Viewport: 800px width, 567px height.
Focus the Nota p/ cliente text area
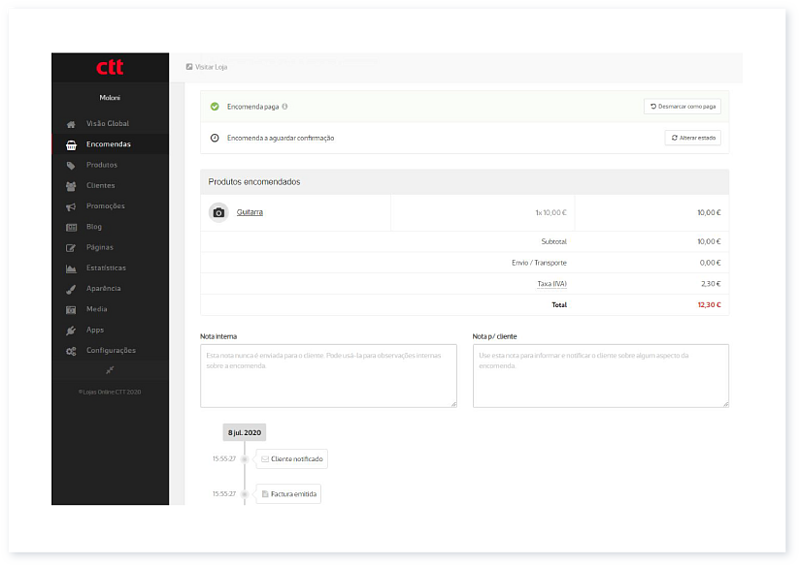point(601,376)
